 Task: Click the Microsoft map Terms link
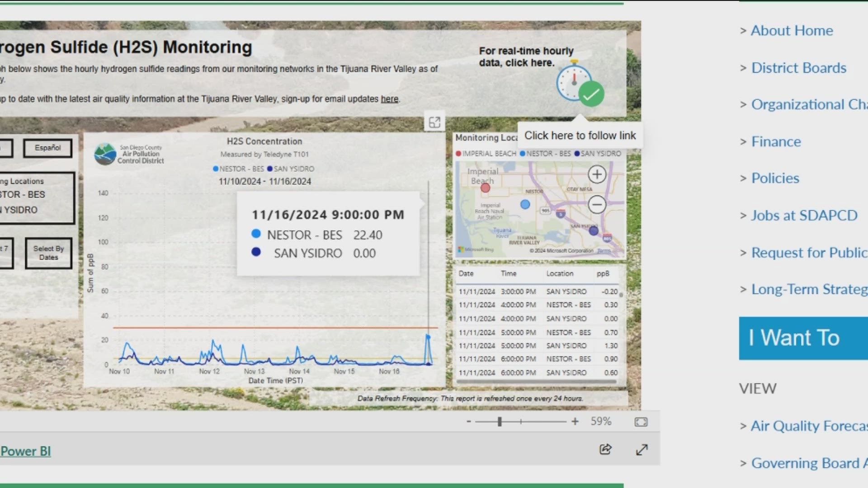(604, 250)
